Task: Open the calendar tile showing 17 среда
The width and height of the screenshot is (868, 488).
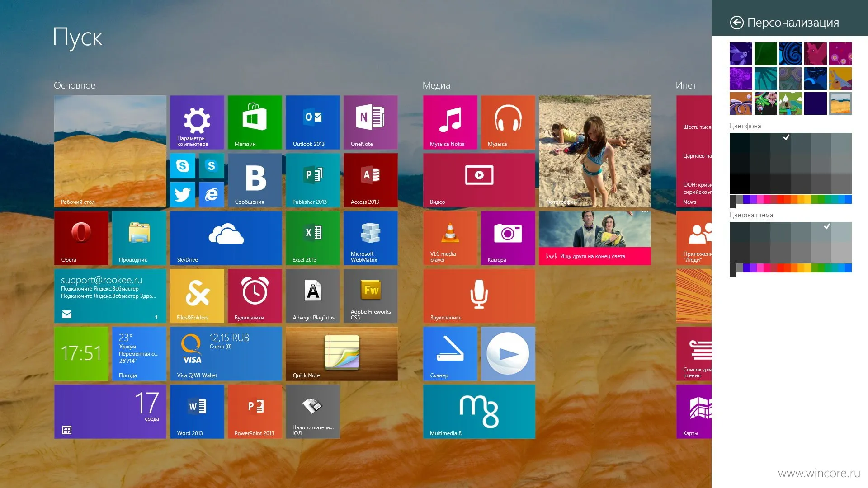Action: coord(110,411)
